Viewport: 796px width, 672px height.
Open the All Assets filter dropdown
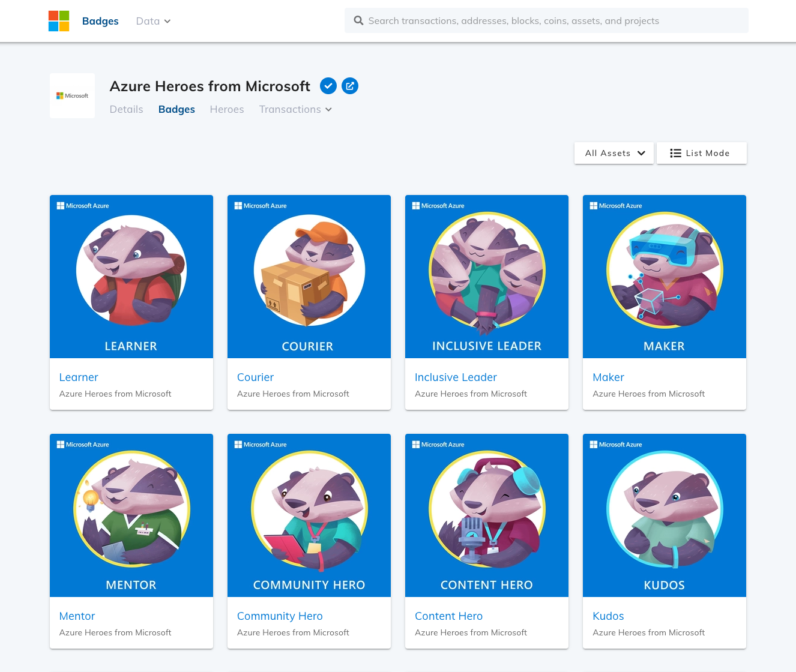click(x=614, y=153)
